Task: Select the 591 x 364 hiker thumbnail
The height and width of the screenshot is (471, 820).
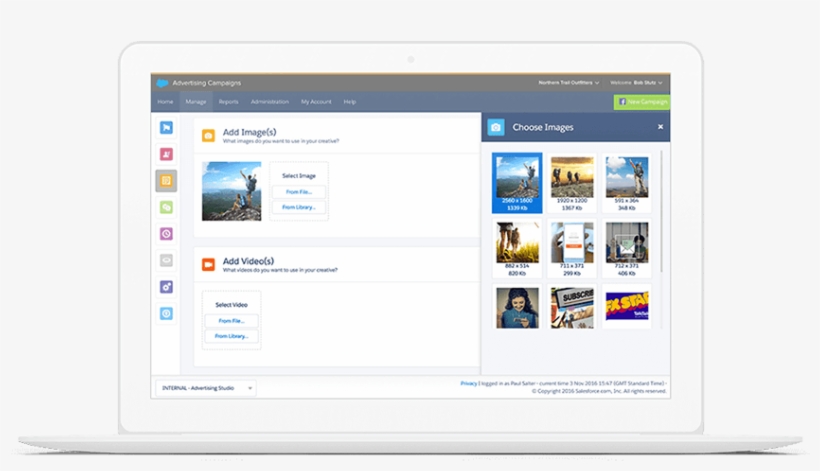Action: pyautogui.click(x=627, y=183)
